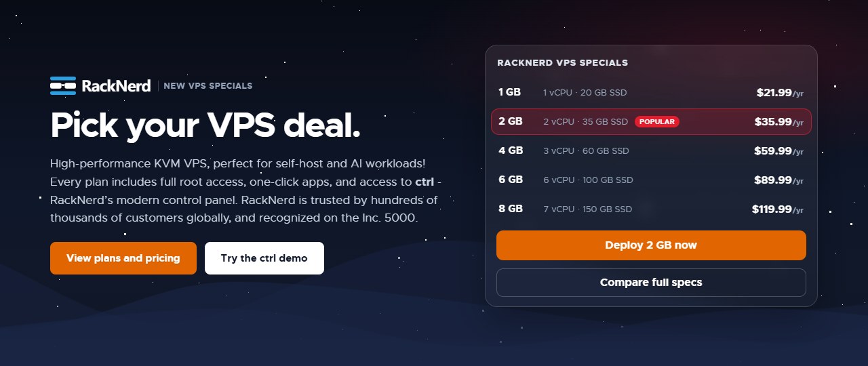Open Compare full specs
This screenshot has width=868, height=366.
coord(651,283)
